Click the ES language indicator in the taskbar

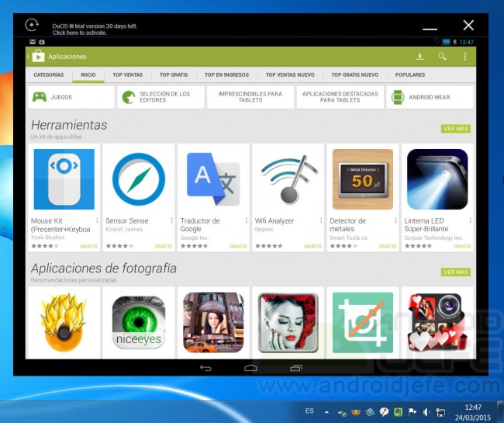click(309, 411)
